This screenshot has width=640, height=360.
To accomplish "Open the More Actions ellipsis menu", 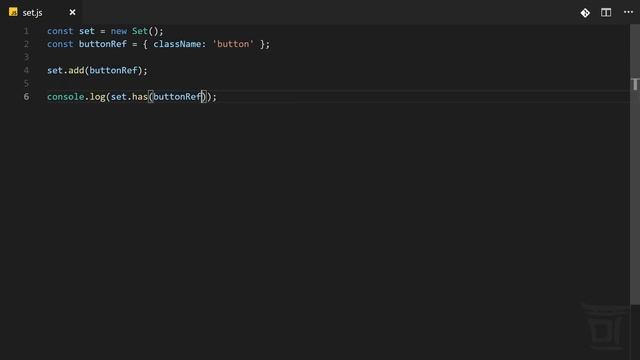I will pyautogui.click(x=629, y=12).
